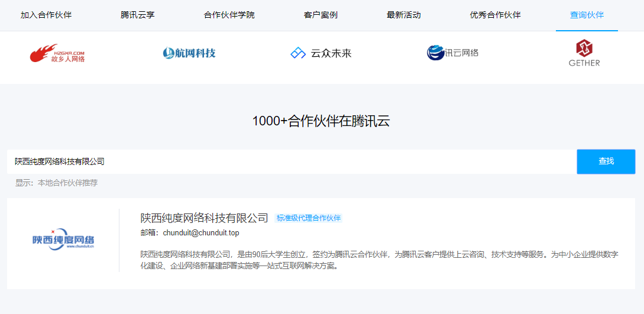Click the 1000+合作伙伴在腾讯云 heading
Screen dimensions: 644x314
click(x=321, y=121)
